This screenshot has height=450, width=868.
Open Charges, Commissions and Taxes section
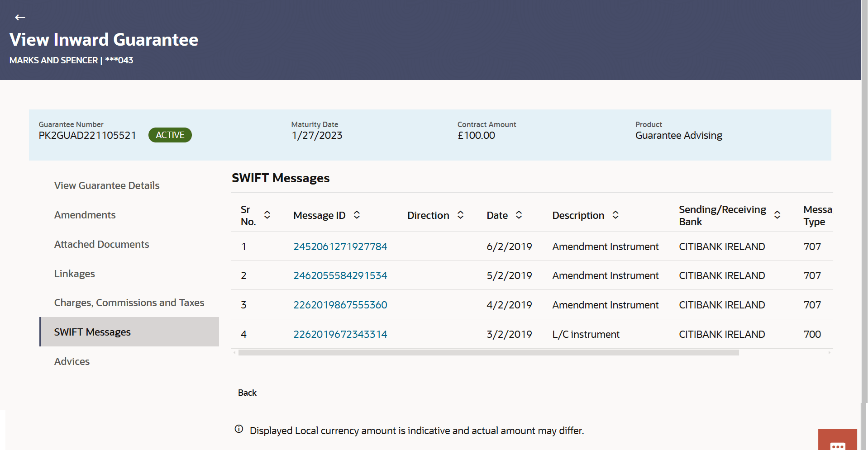click(x=129, y=303)
